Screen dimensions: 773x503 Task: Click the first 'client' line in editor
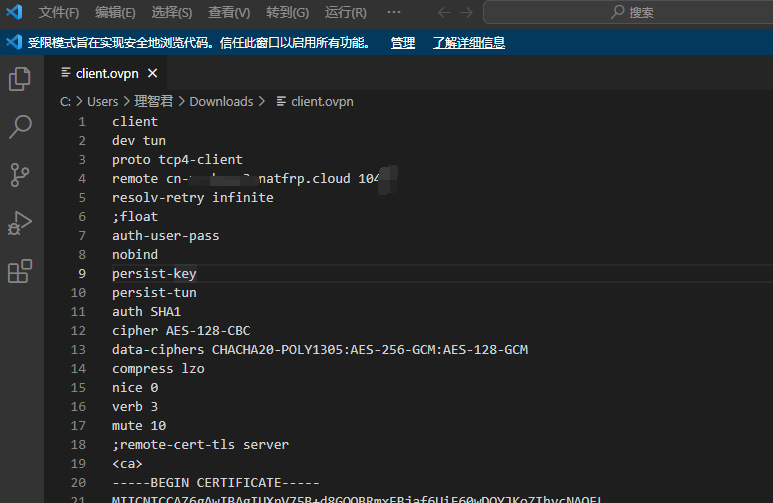click(x=135, y=122)
